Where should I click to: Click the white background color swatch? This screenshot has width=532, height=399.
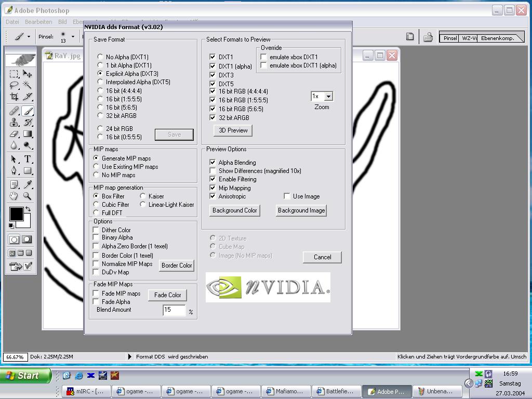tap(26, 223)
